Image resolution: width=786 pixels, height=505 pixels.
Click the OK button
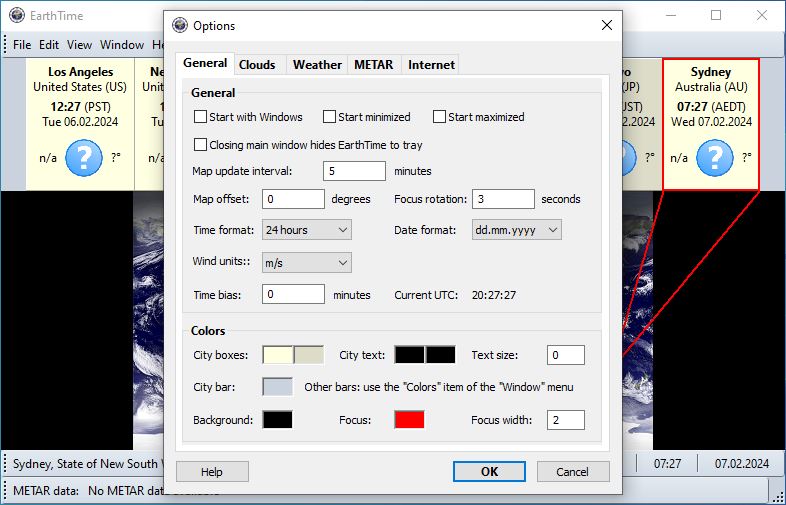tap(489, 471)
